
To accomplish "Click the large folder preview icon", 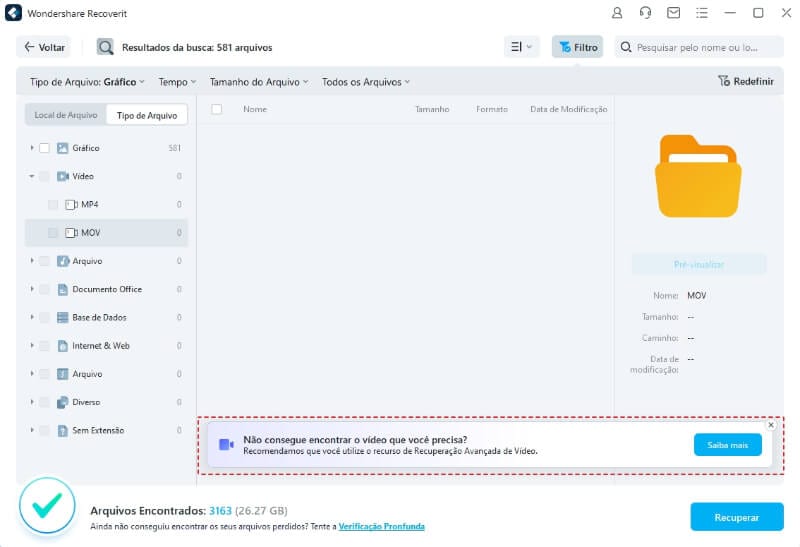I will tap(698, 176).
